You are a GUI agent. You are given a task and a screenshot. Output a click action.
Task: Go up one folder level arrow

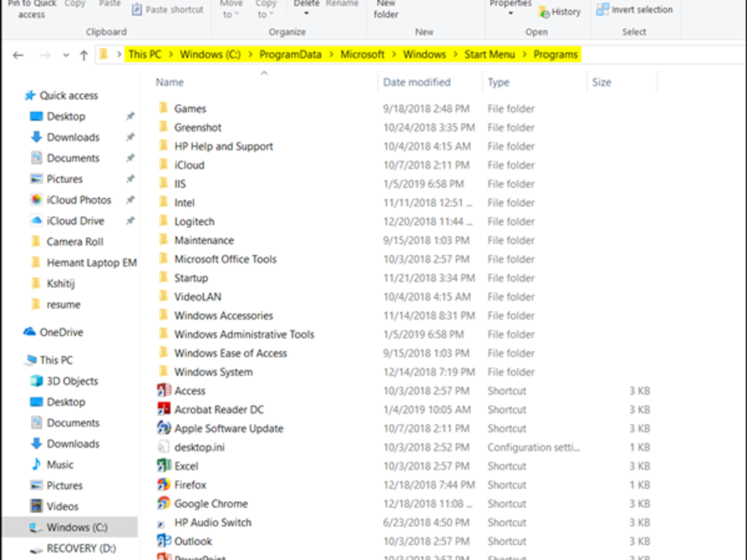coord(84,55)
